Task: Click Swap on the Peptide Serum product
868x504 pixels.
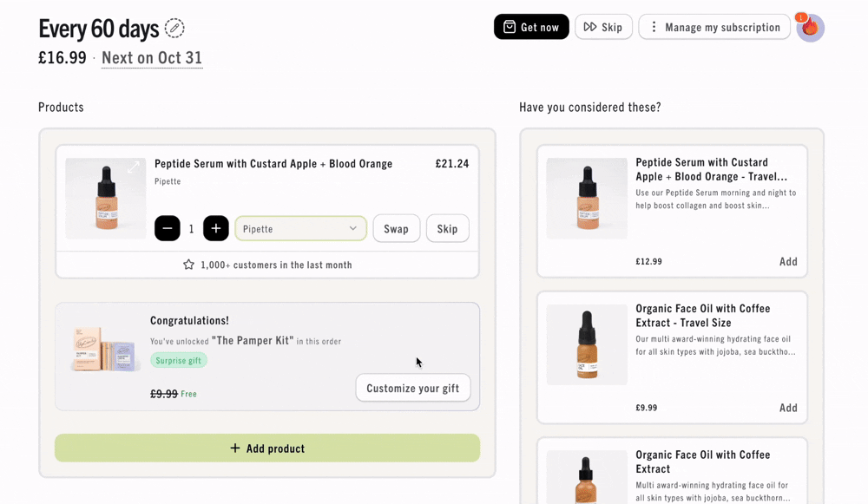Action: (x=397, y=228)
